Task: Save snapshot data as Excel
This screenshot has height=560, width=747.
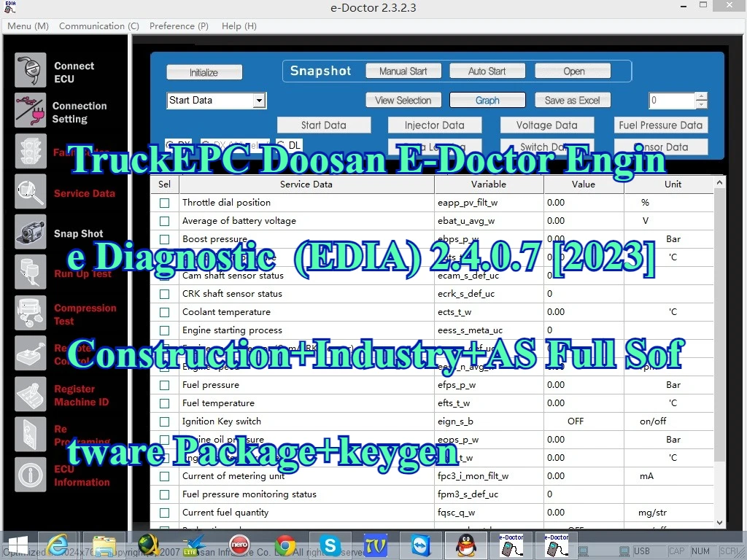Action: [x=573, y=100]
